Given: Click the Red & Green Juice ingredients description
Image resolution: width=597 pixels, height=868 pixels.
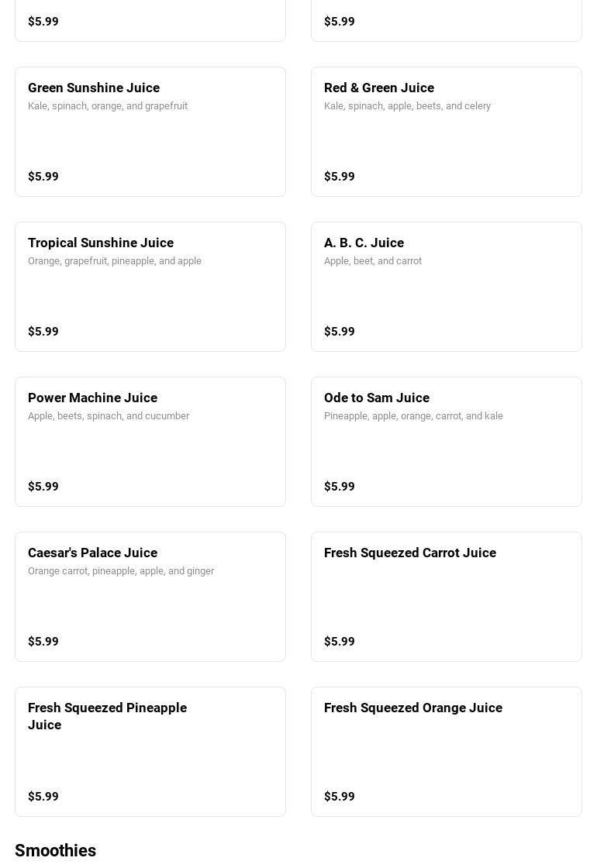Looking at the screenshot, I should [407, 106].
